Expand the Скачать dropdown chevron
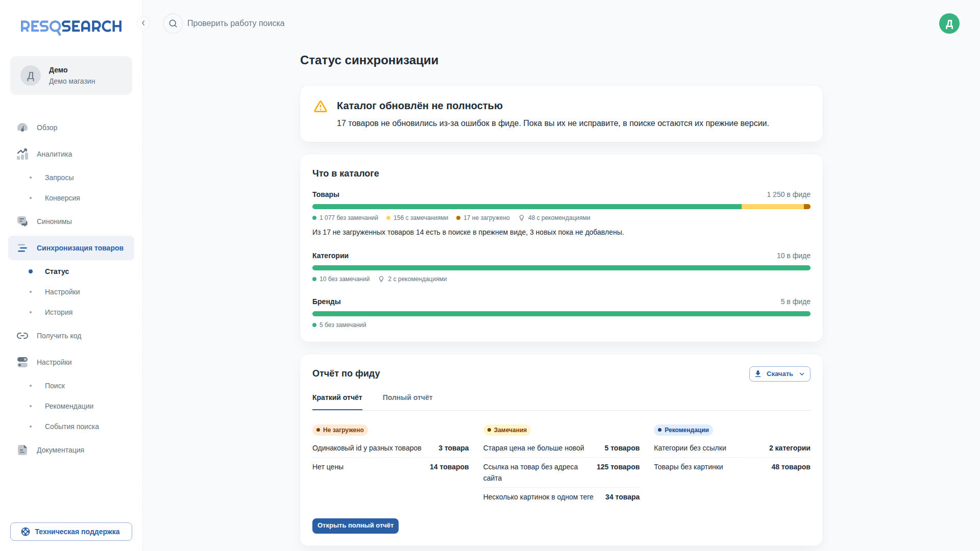The width and height of the screenshot is (980, 551). click(x=802, y=374)
